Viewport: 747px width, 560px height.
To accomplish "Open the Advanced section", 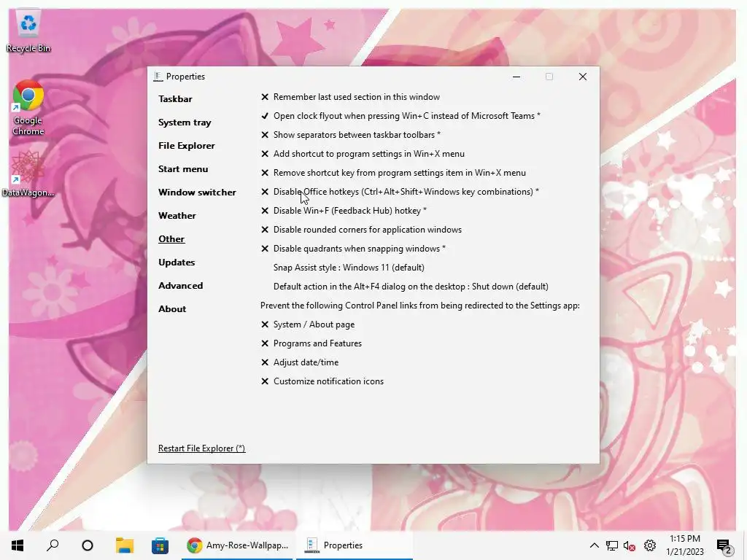I will point(181,286).
